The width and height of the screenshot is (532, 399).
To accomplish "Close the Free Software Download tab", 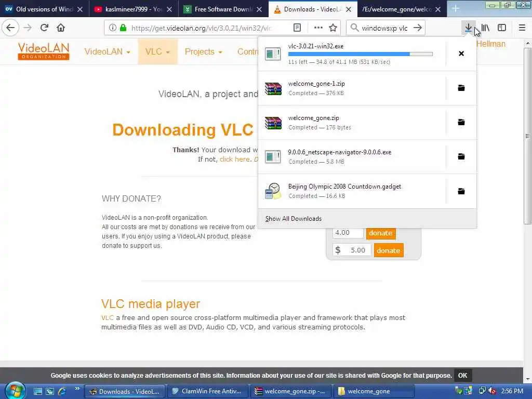I will [259, 9].
